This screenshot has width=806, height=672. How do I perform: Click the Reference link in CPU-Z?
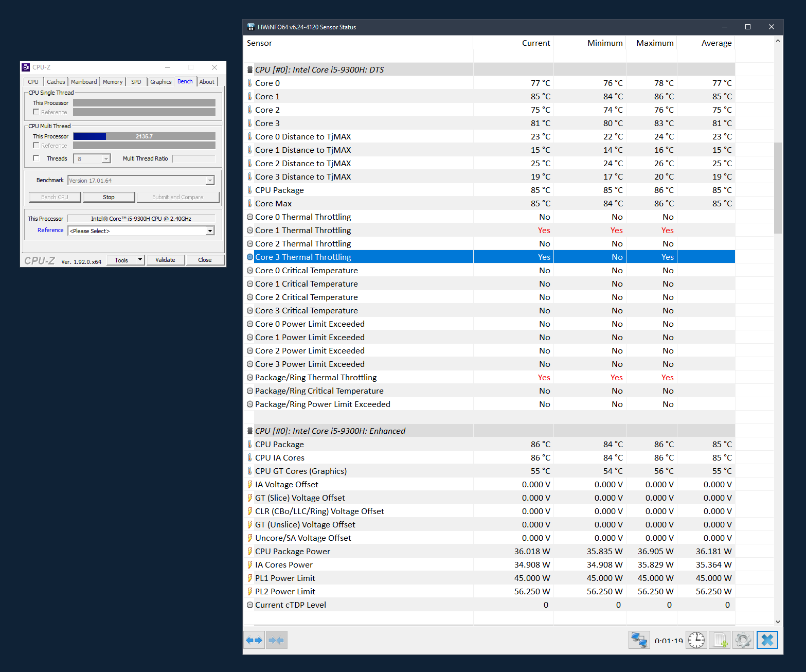click(x=50, y=230)
